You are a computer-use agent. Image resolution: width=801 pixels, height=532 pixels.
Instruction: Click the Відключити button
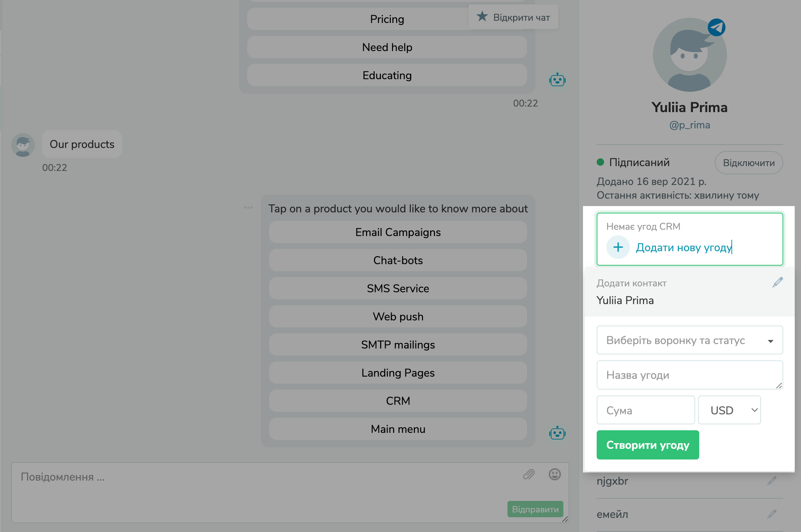(748, 163)
